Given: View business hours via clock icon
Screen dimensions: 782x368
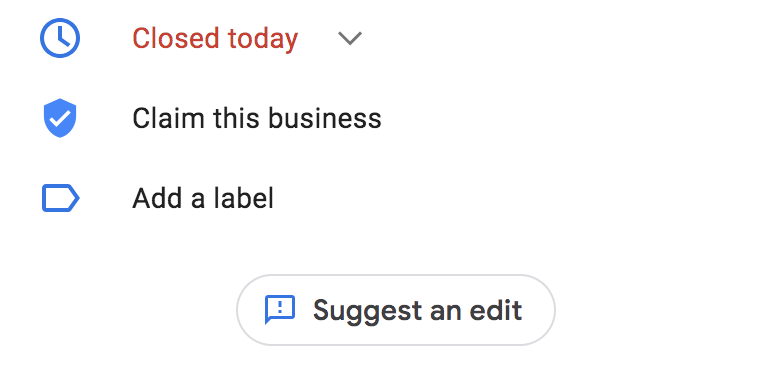Looking at the screenshot, I should (60, 38).
